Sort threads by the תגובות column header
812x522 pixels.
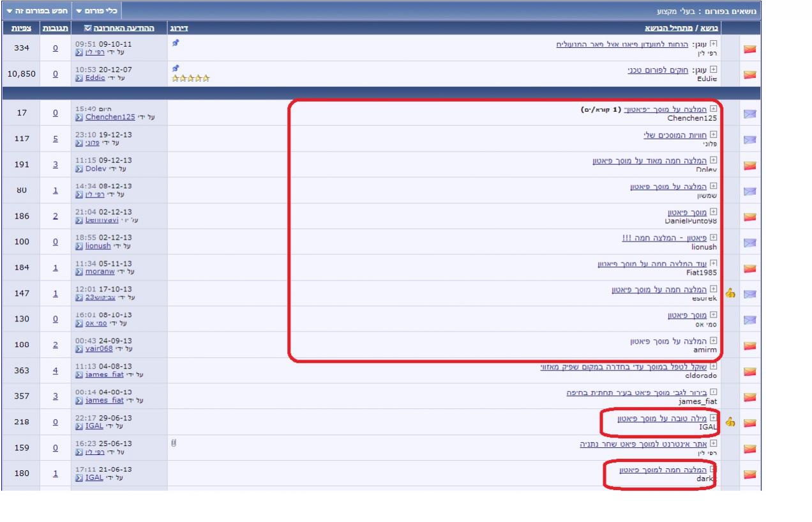click(54, 29)
